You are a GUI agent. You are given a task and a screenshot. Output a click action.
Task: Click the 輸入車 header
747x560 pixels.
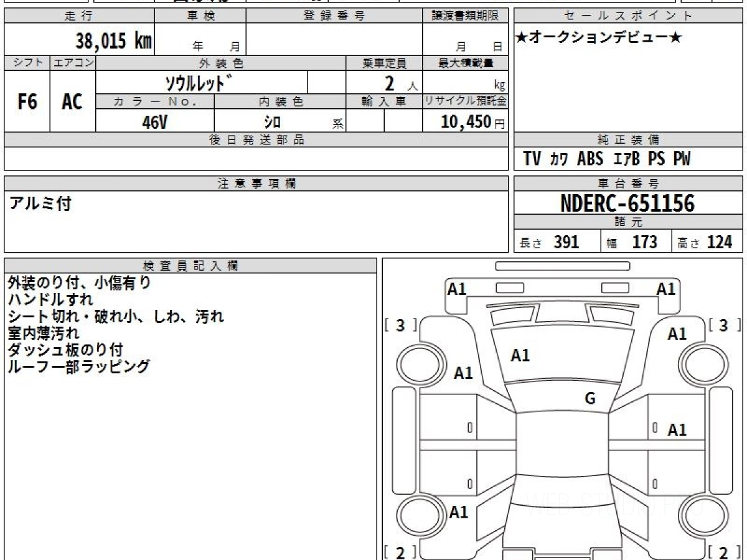click(384, 101)
